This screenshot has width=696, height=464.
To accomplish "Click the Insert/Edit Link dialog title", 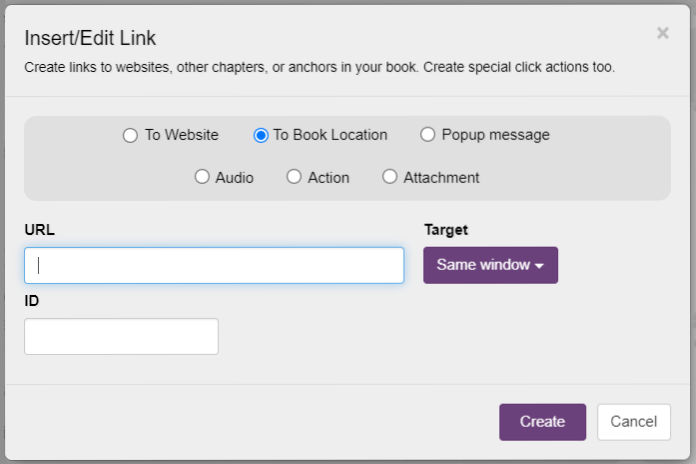I will pos(90,39).
